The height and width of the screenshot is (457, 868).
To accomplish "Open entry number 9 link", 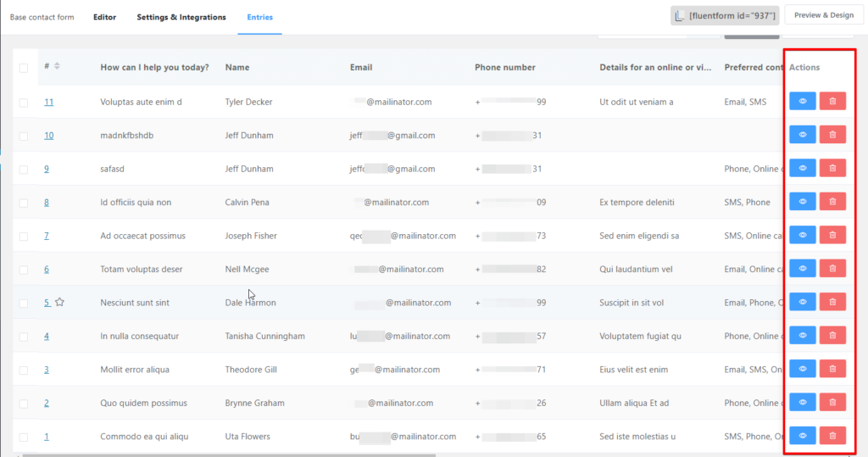I will pyautogui.click(x=47, y=169).
